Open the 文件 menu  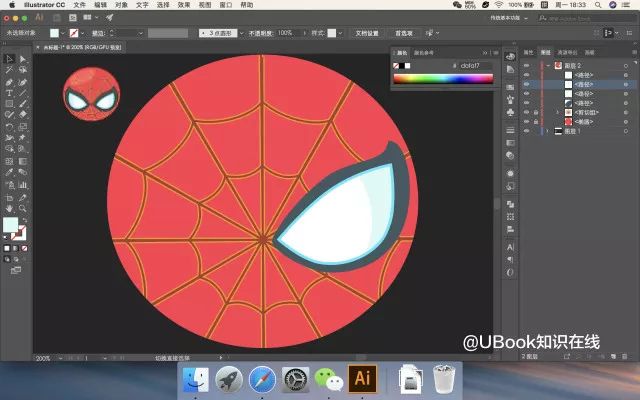[80, 5]
